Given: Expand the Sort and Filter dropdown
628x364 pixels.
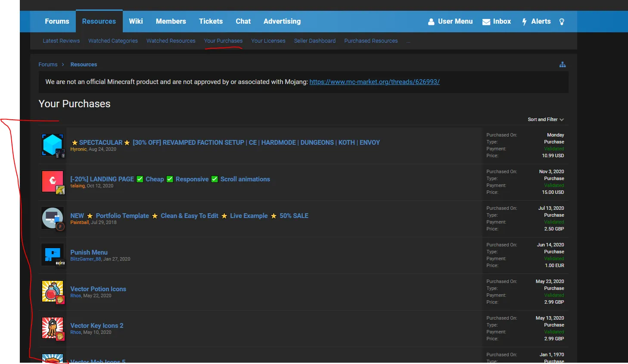Looking at the screenshot, I should pos(545,119).
